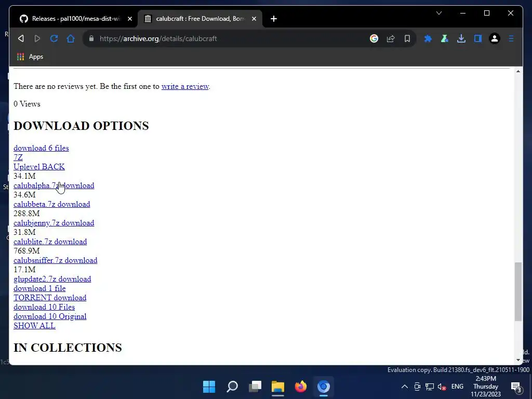532x399 pixels.
Task: Toggle the browser side panel icon
Action: pyautogui.click(x=478, y=38)
